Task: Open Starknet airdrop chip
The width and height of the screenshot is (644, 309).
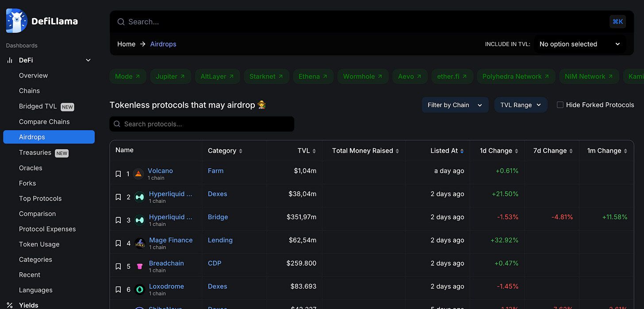Action: click(x=267, y=76)
